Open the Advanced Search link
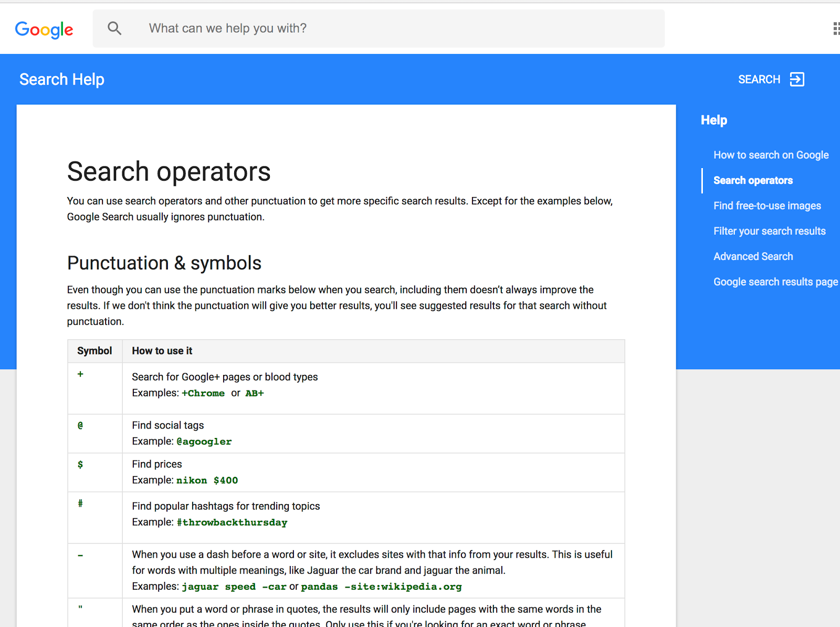This screenshot has width=840, height=627. tap(753, 256)
